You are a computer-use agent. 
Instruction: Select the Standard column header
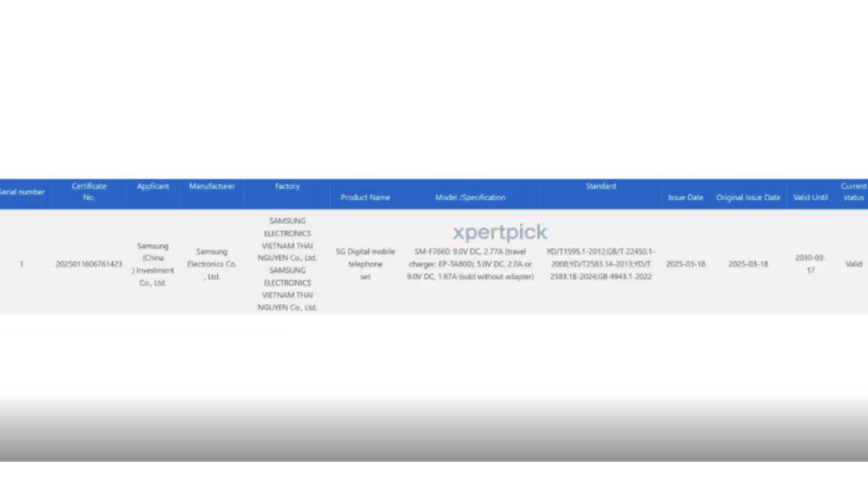tap(600, 187)
